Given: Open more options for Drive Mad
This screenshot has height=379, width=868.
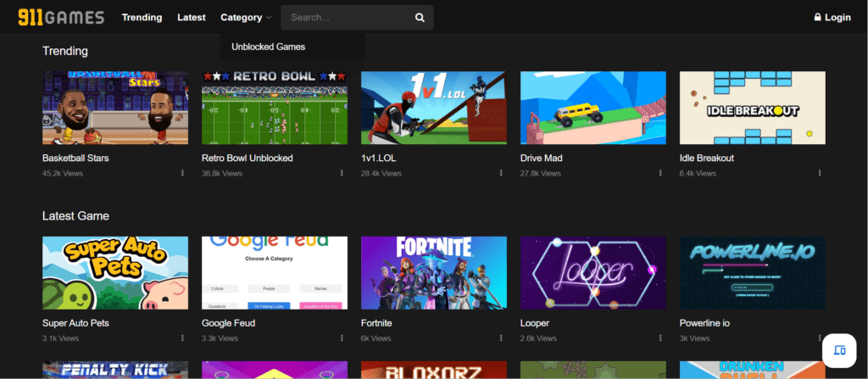Looking at the screenshot, I should tap(660, 174).
